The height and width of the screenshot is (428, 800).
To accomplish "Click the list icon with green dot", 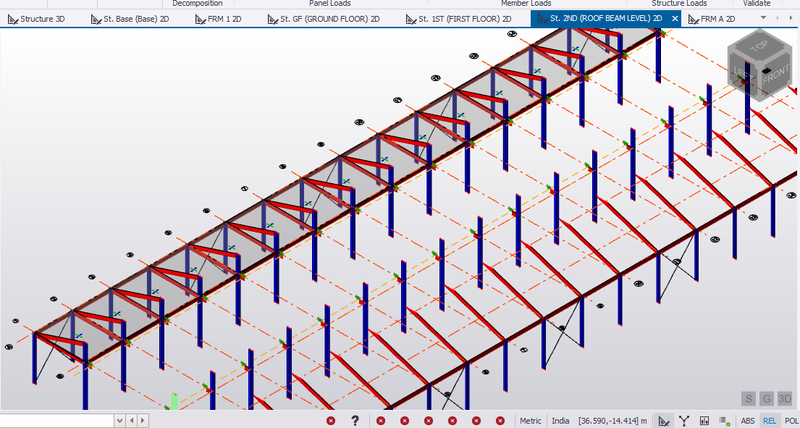I will coord(724,421).
